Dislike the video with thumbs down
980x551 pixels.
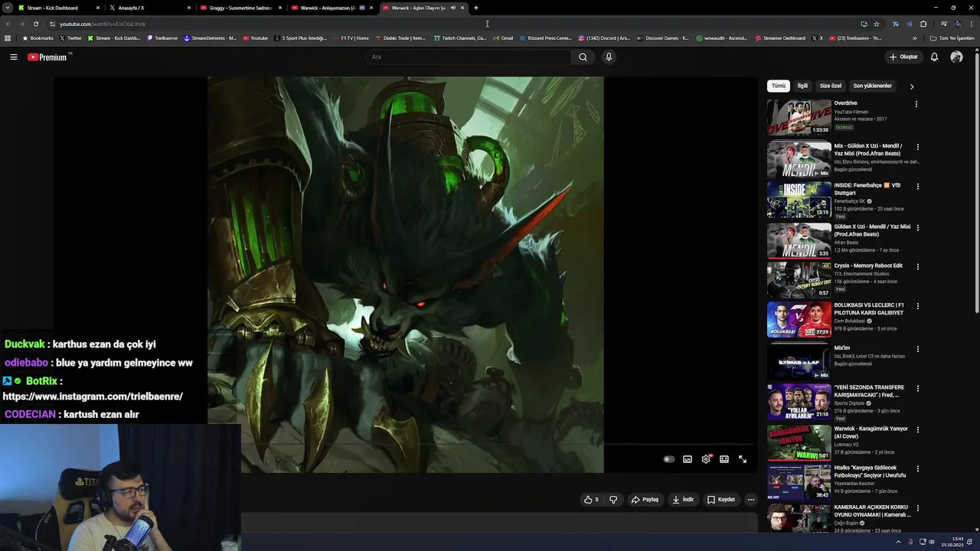coord(613,500)
